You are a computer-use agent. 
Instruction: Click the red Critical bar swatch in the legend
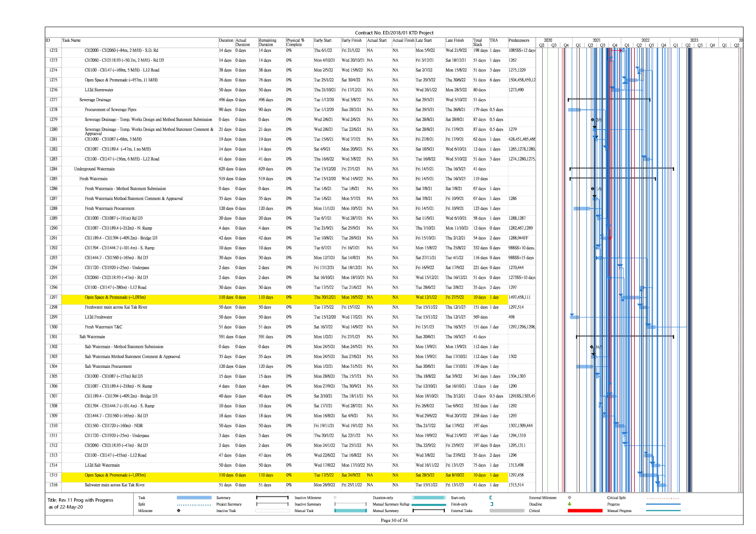point(584,511)
